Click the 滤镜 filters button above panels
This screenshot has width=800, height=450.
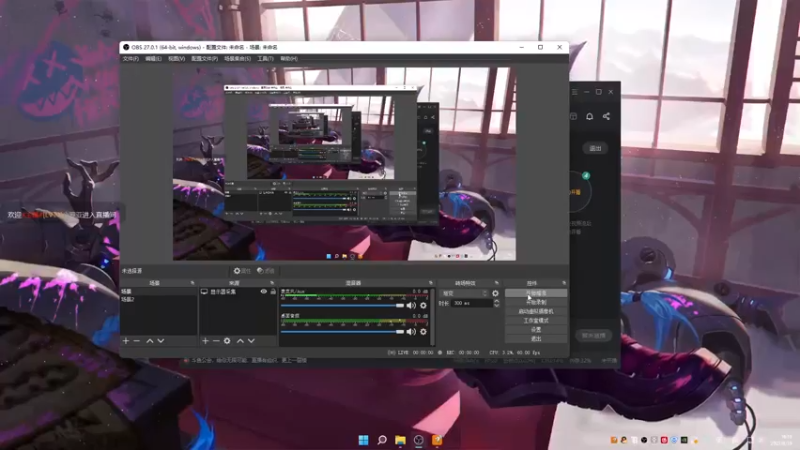point(266,271)
